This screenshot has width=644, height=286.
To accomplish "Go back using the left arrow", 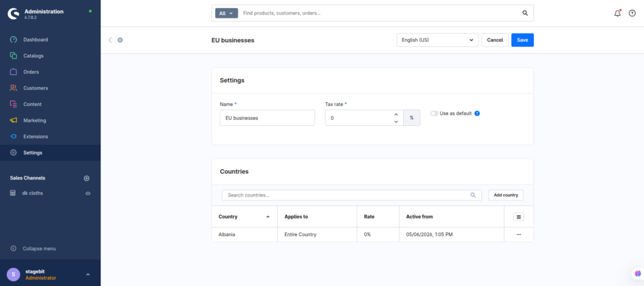I will pos(110,40).
